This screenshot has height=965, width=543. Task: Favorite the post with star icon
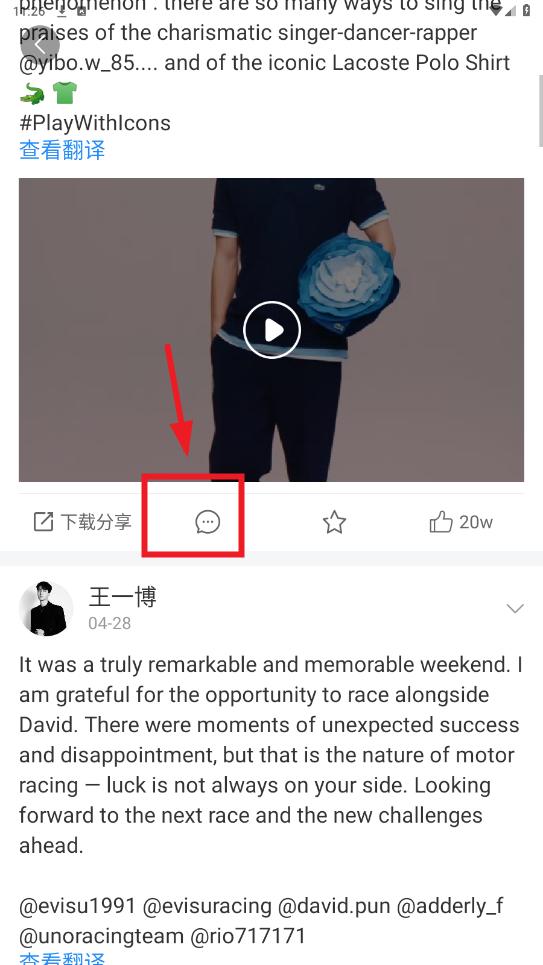tap(334, 523)
